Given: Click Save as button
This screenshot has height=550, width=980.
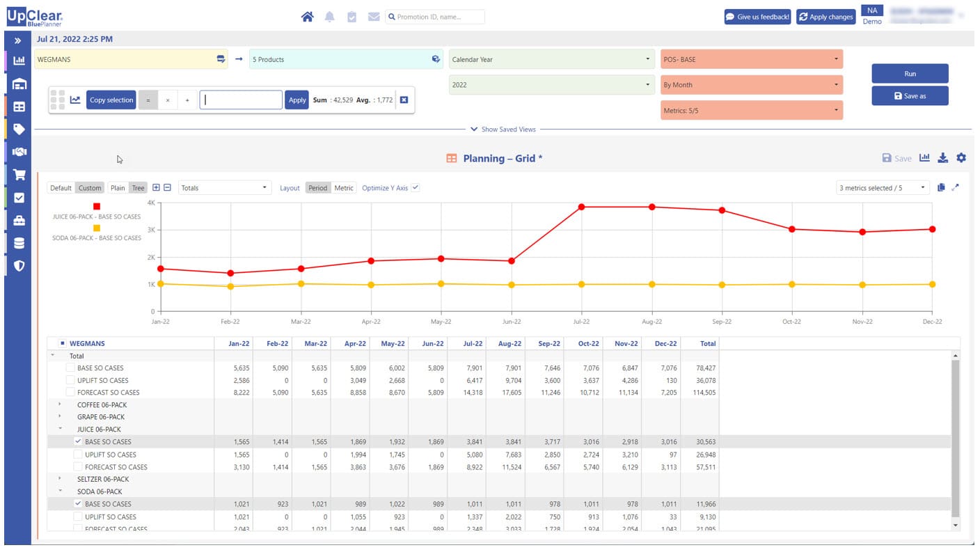Looking at the screenshot, I should 910,95.
